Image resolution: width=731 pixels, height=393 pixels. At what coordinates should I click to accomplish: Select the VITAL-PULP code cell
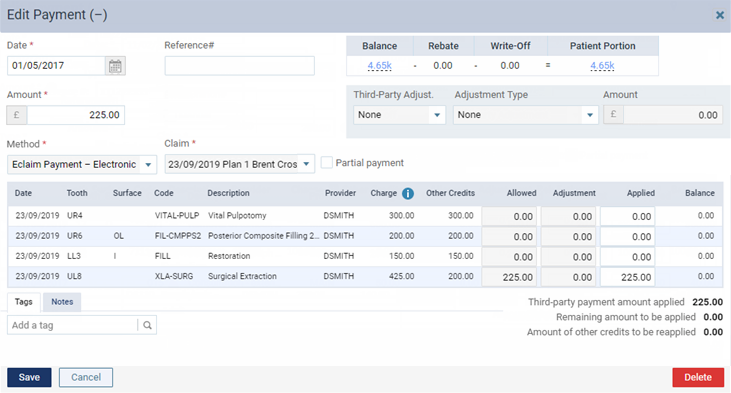(177, 215)
